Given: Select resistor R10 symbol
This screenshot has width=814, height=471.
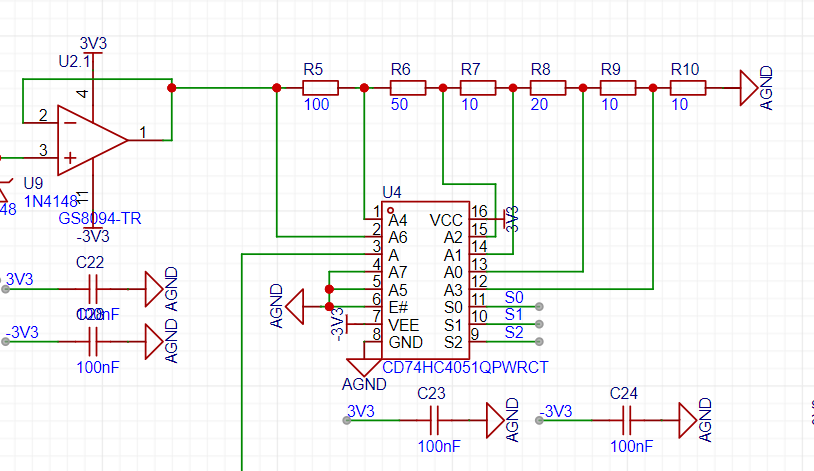Looking at the screenshot, I should (687, 88).
